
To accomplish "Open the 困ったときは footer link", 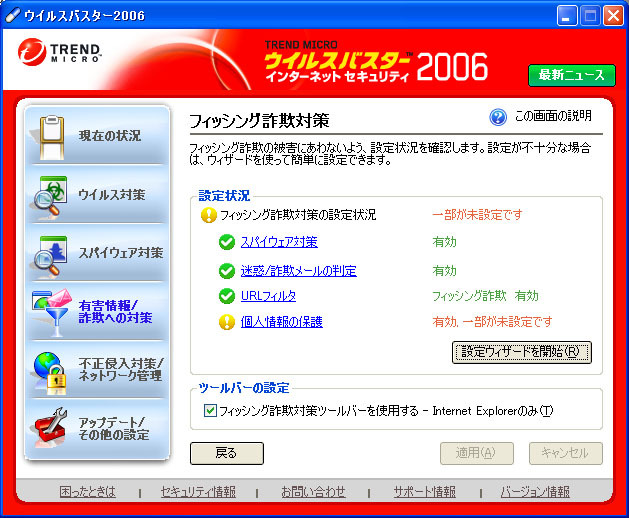I will [x=87, y=492].
